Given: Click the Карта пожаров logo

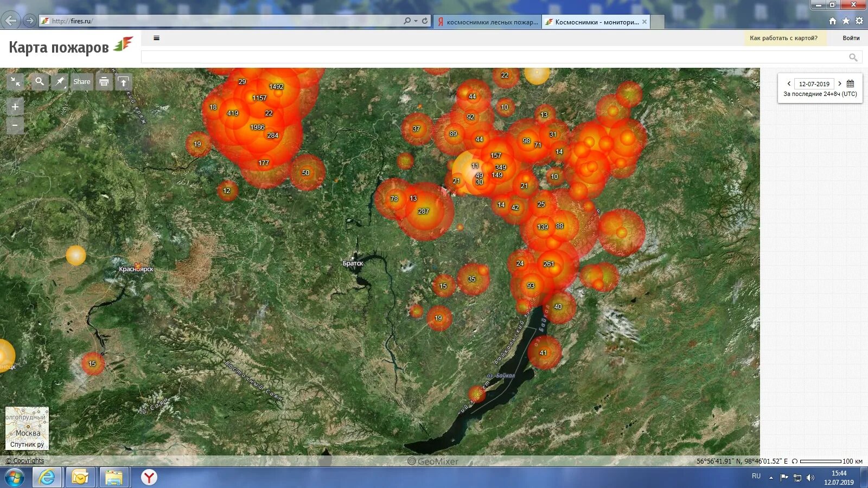Looking at the screenshot, I should (71, 47).
